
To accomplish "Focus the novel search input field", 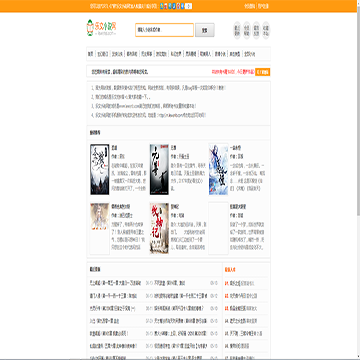I will [x=164, y=30].
